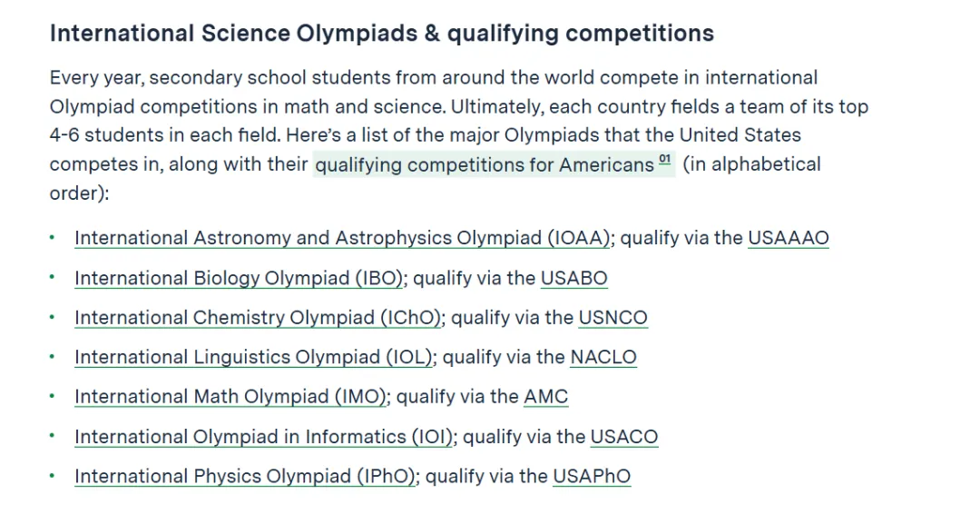Click the AMC qualifier link

click(545, 397)
